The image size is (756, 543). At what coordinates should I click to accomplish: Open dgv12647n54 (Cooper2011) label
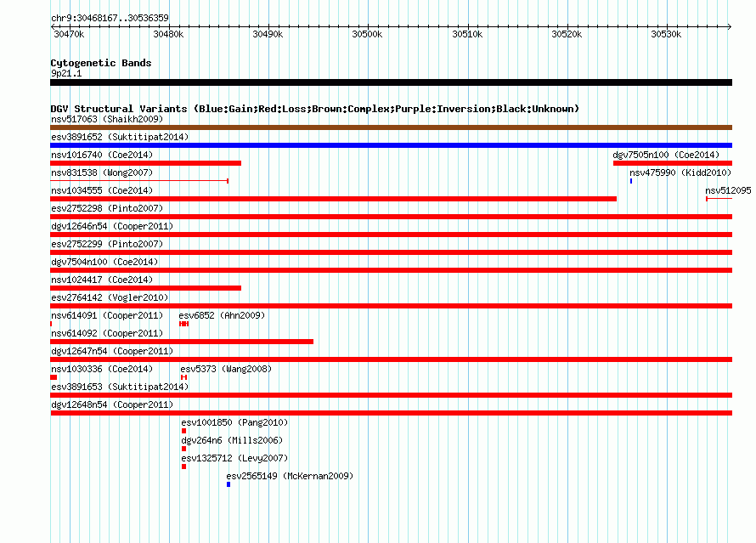[112, 351]
